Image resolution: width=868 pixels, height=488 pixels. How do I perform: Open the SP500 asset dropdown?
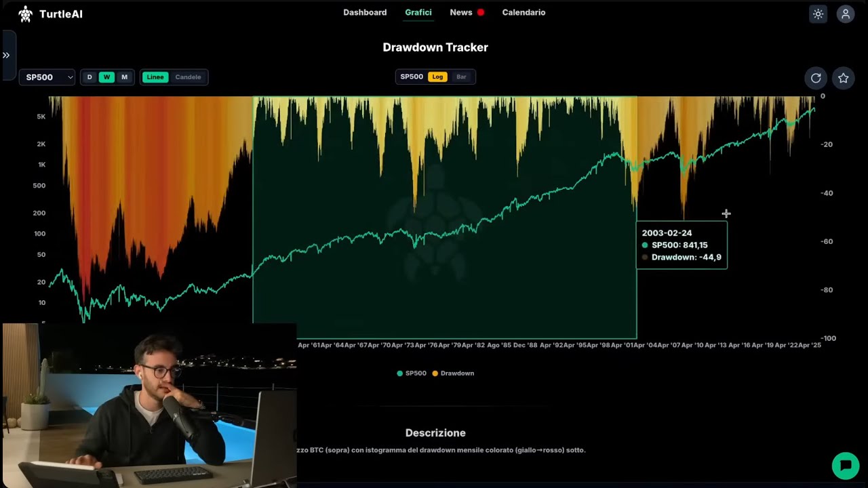pos(47,77)
